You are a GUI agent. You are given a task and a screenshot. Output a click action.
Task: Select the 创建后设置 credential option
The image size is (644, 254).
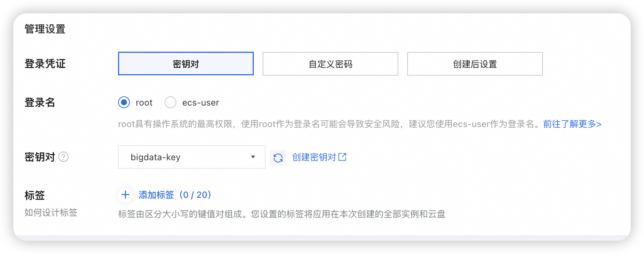pos(475,63)
